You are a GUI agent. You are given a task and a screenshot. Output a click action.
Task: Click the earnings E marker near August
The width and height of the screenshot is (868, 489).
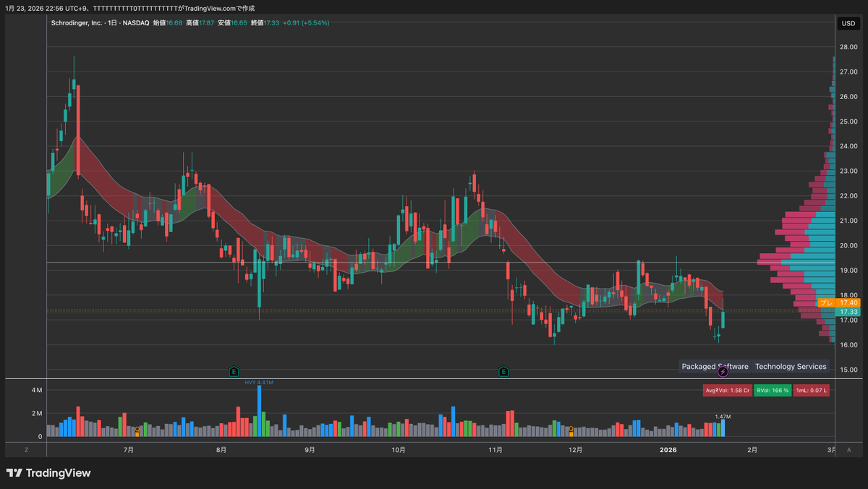click(x=234, y=371)
